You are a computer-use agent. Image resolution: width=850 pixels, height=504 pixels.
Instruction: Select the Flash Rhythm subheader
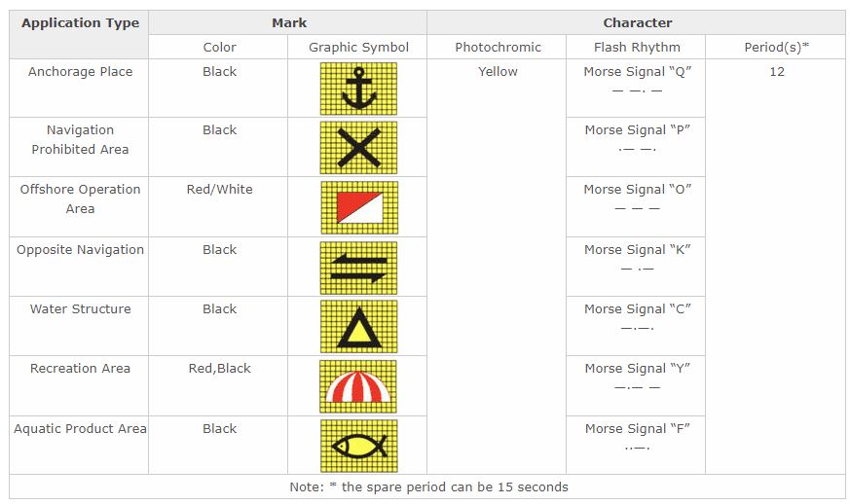637,47
